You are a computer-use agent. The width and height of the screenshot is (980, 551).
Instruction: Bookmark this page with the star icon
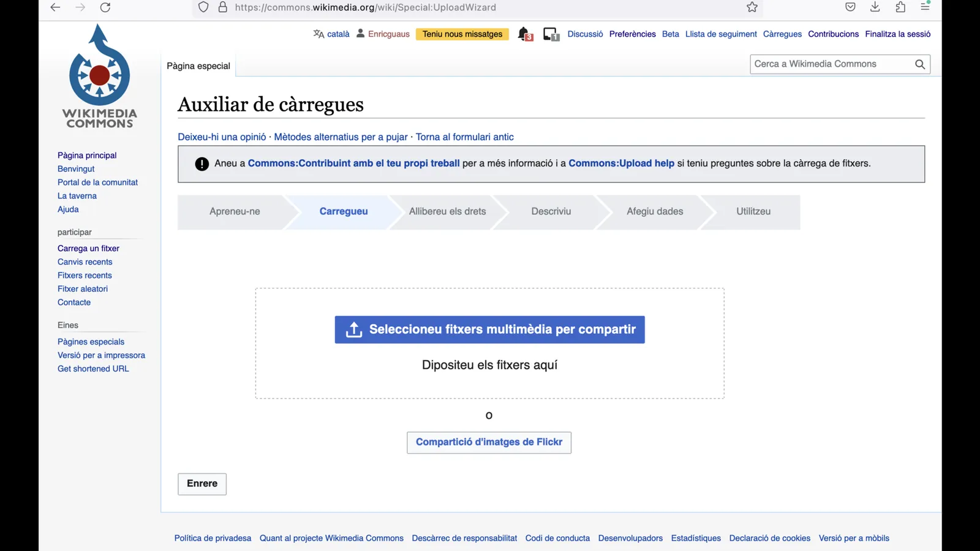pos(752,7)
